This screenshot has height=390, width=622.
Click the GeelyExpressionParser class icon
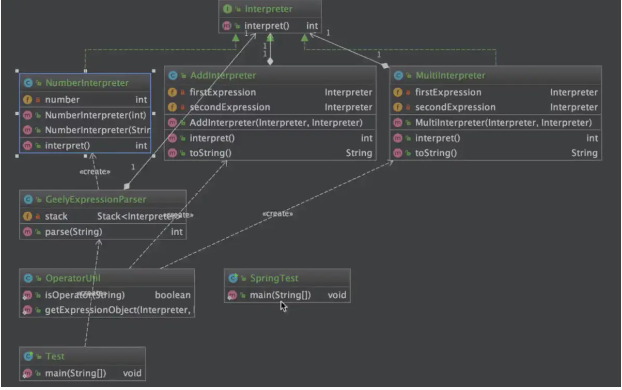tap(28, 199)
